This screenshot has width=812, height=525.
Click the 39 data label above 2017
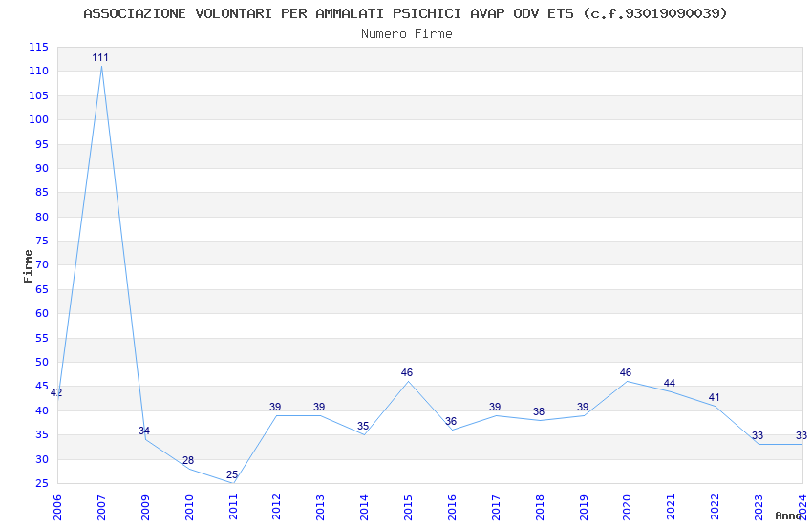tap(495, 407)
